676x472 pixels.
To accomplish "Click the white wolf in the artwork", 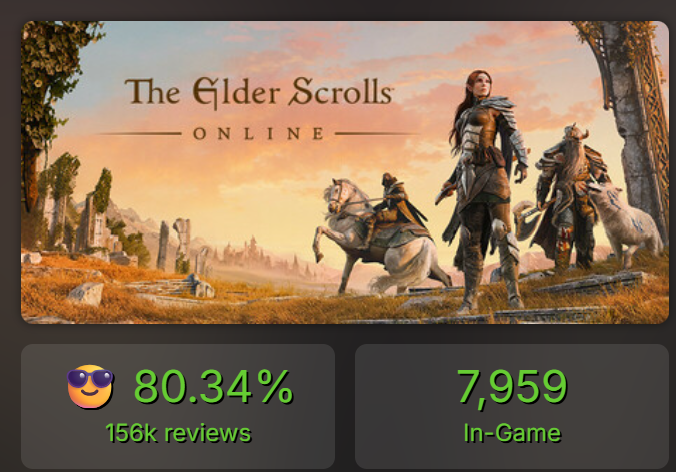I will pos(624,221).
